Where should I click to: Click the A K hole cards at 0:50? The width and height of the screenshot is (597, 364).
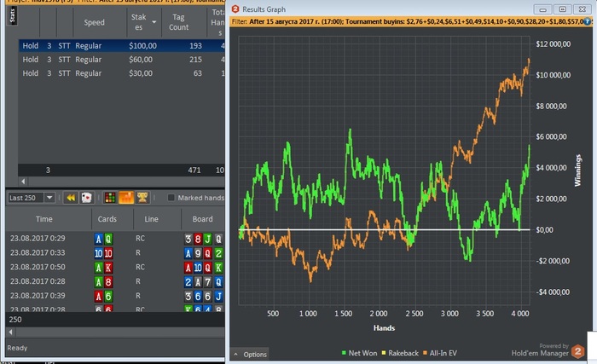(x=103, y=268)
